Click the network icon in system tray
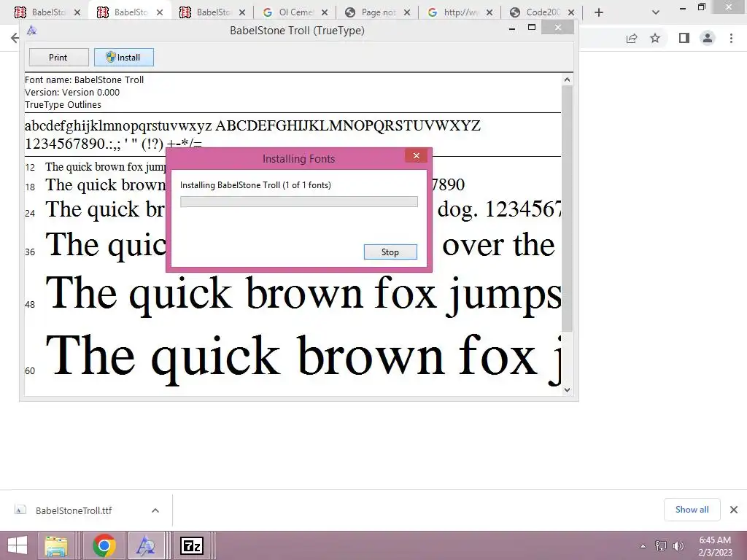Viewport: 747px width, 560px height. [x=661, y=545]
